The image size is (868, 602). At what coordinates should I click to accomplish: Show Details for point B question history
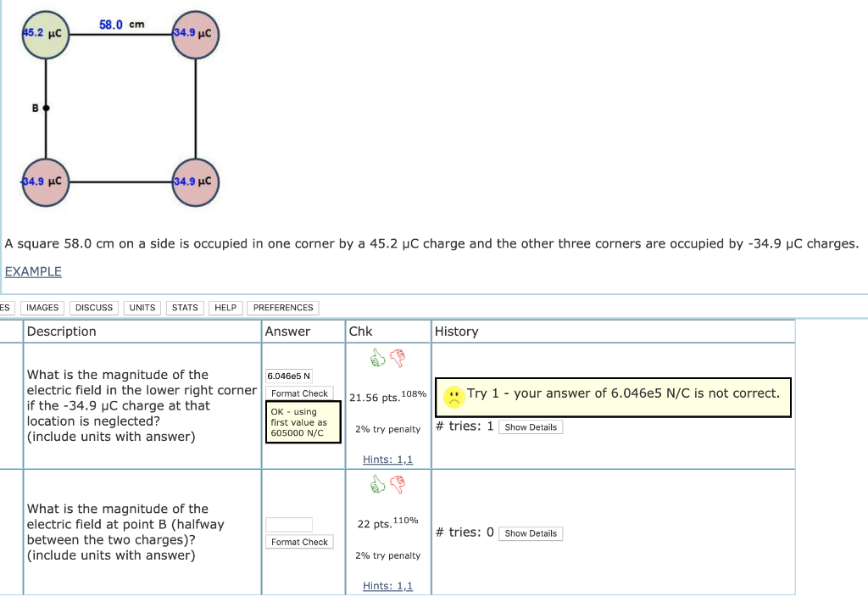531,533
